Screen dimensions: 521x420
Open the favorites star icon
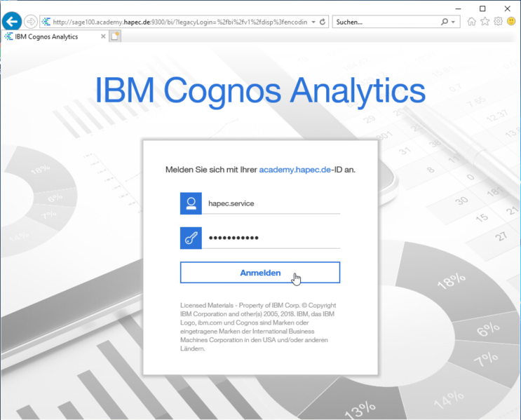coord(485,22)
